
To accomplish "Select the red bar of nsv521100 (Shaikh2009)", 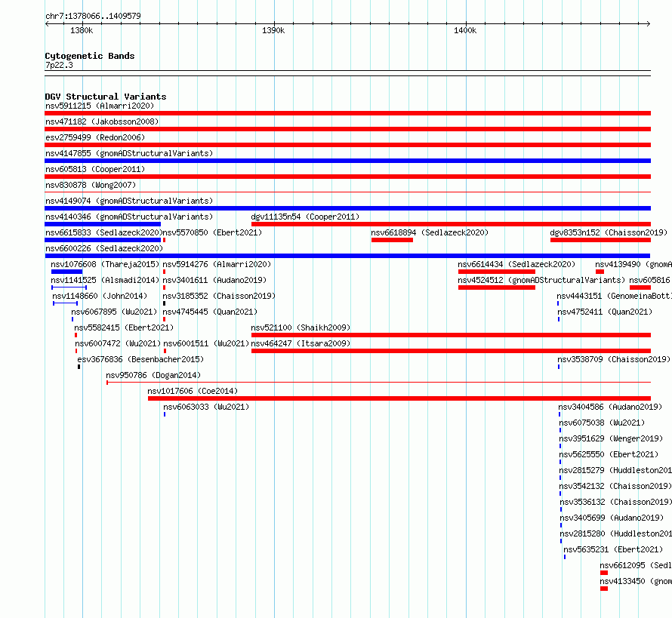I will [x=451, y=335].
